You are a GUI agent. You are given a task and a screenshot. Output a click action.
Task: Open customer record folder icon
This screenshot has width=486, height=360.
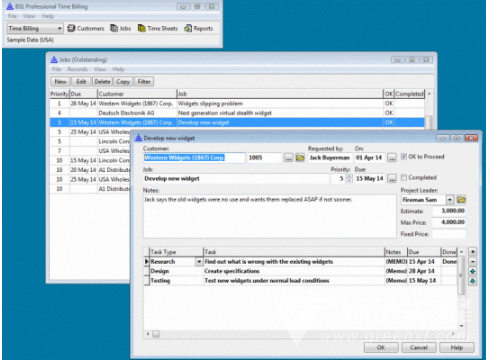(x=300, y=158)
